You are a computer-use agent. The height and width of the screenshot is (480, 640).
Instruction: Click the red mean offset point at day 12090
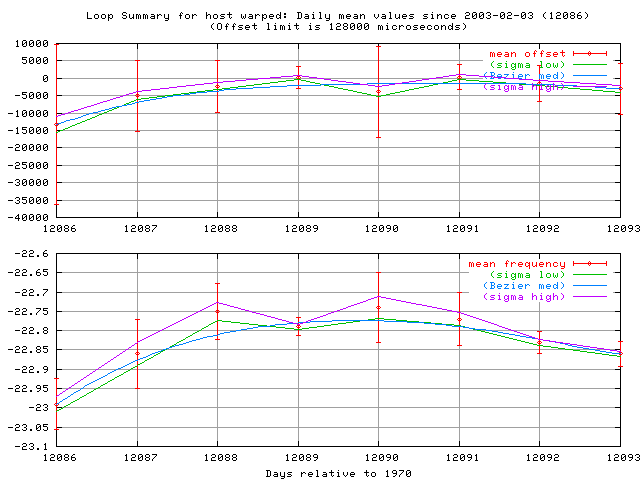coord(378,91)
